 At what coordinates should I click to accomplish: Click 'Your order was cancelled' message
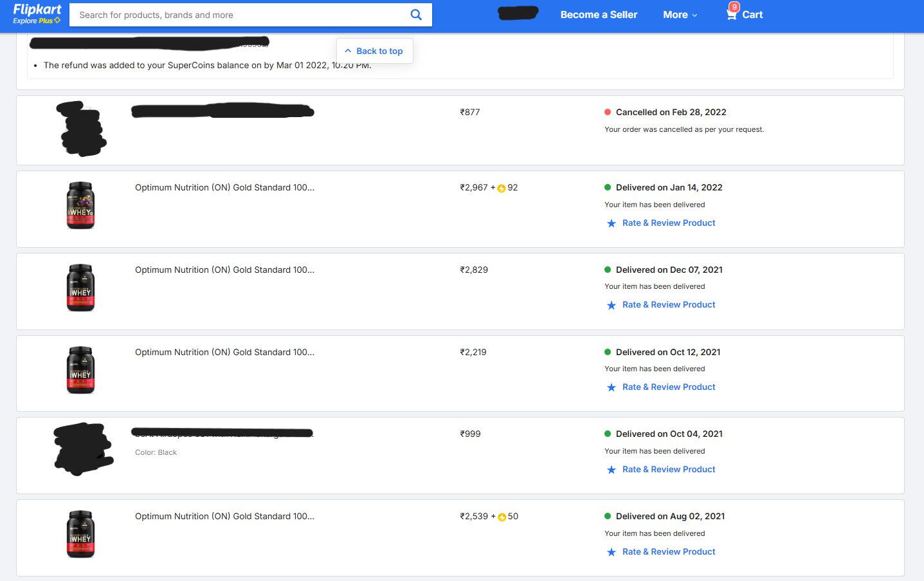tap(684, 129)
